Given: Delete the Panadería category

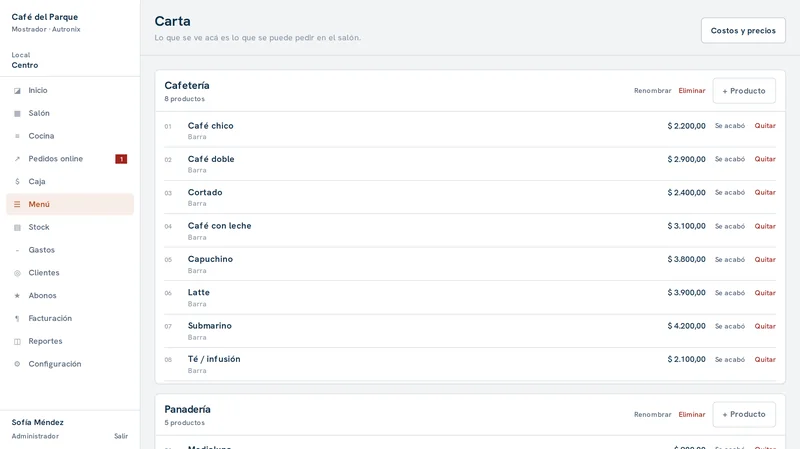Looking at the screenshot, I should click(692, 415).
